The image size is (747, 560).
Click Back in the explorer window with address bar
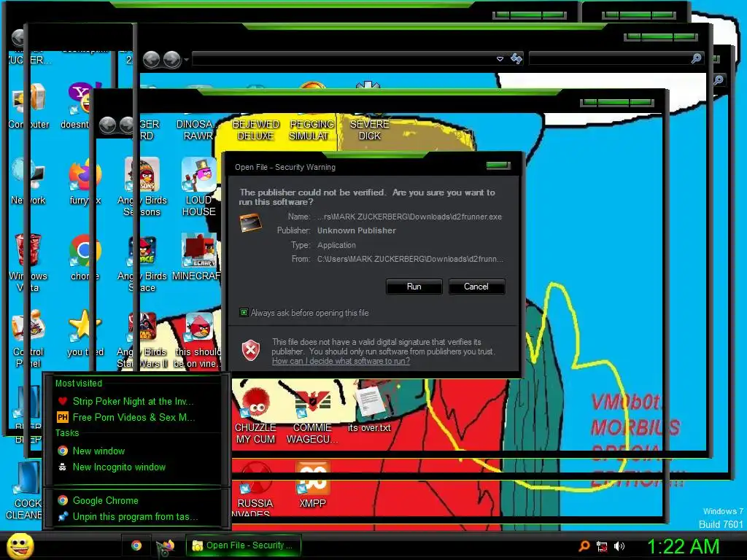151,60
